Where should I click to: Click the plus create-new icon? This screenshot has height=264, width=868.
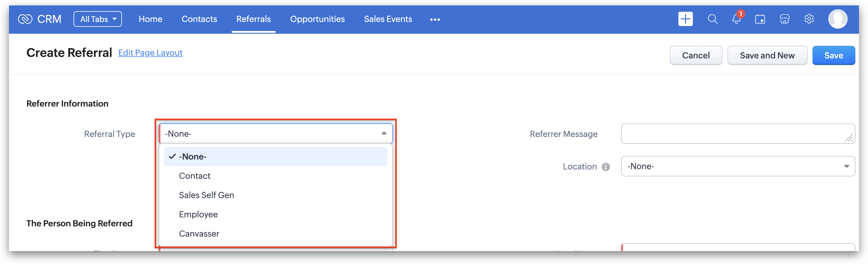pyautogui.click(x=685, y=19)
